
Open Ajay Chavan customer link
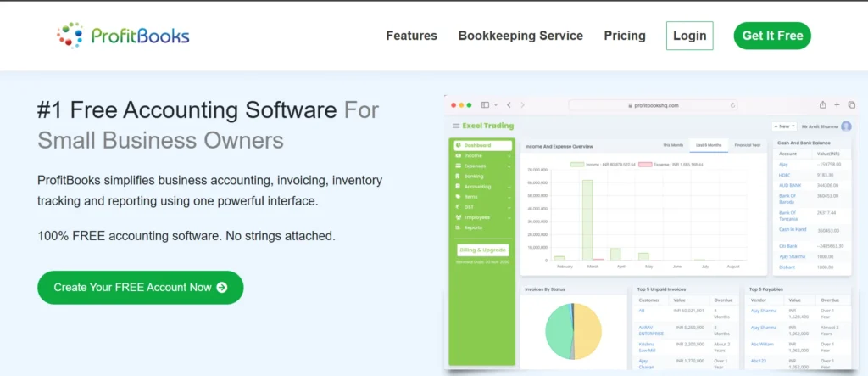[646, 364]
